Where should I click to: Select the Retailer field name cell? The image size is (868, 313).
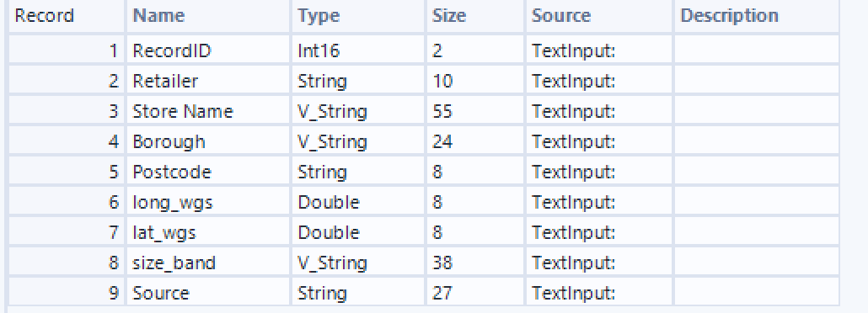(208, 82)
